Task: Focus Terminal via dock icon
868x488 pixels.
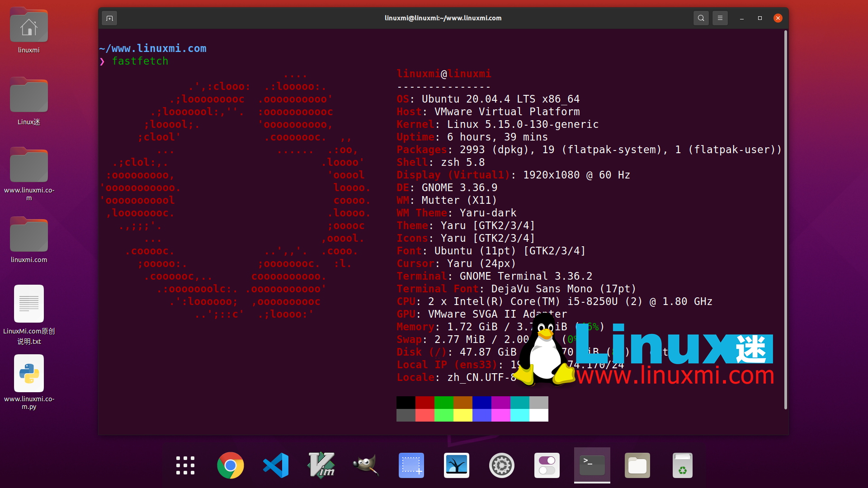Action: [x=592, y=465]
